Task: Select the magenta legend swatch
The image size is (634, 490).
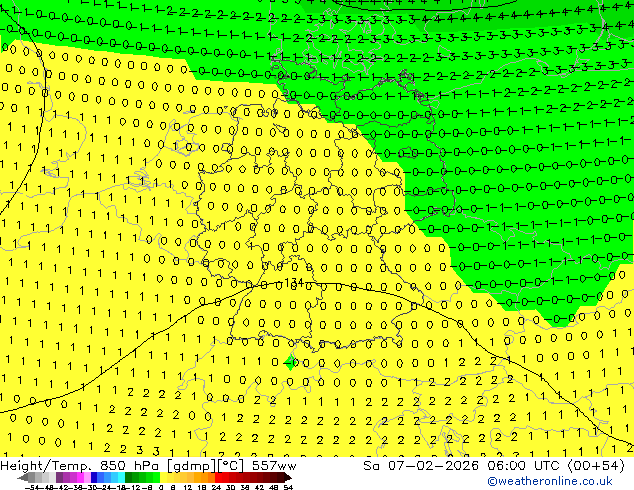Action: tap(80, 478)
